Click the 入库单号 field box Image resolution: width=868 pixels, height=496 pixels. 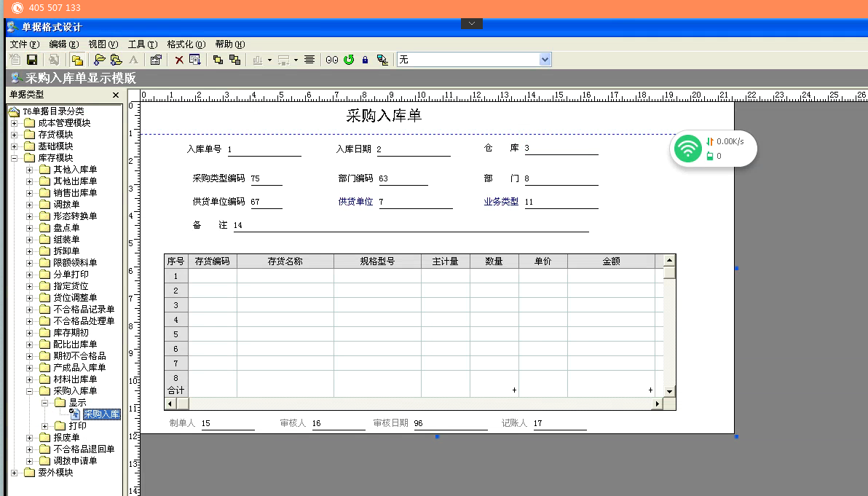pos(264,149)
